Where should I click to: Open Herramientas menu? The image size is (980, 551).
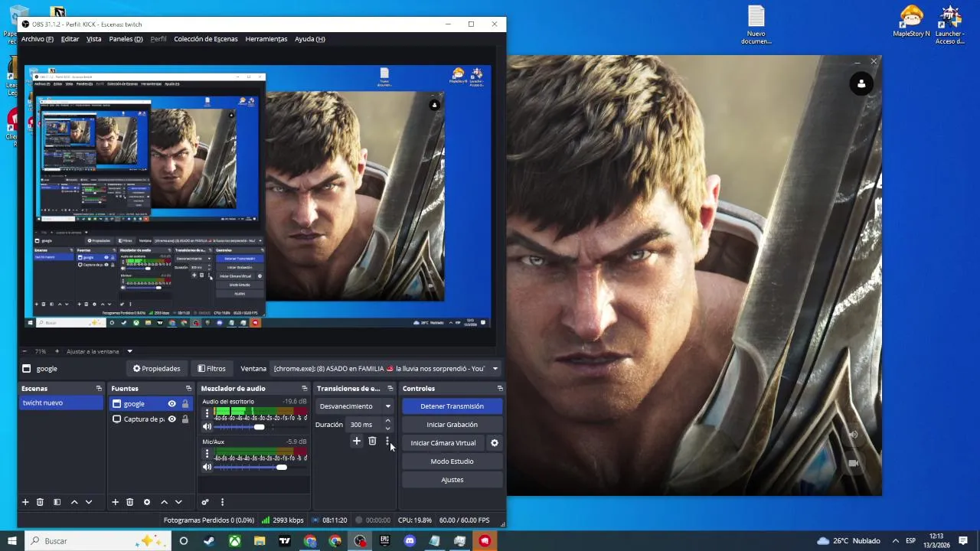(x=266, y=39)
